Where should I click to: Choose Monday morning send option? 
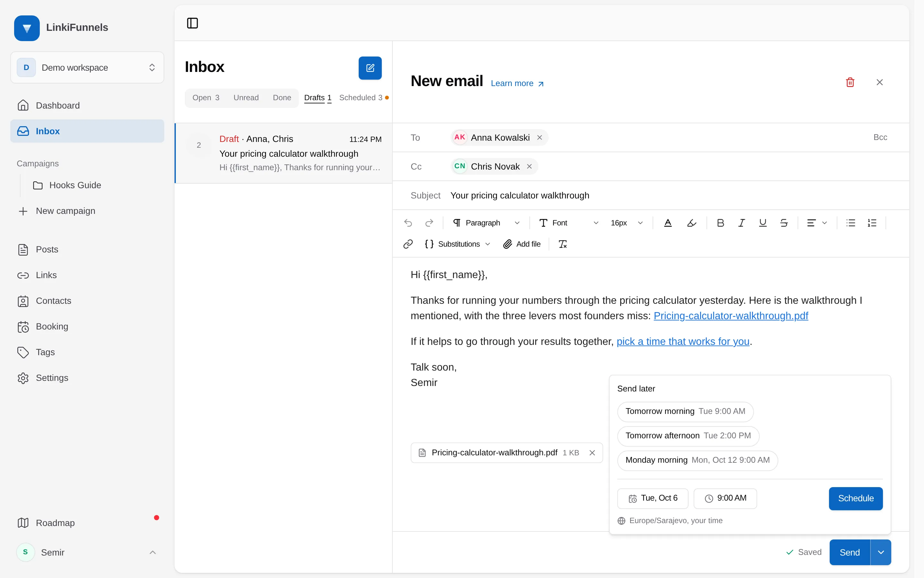(x=697, y=460)
